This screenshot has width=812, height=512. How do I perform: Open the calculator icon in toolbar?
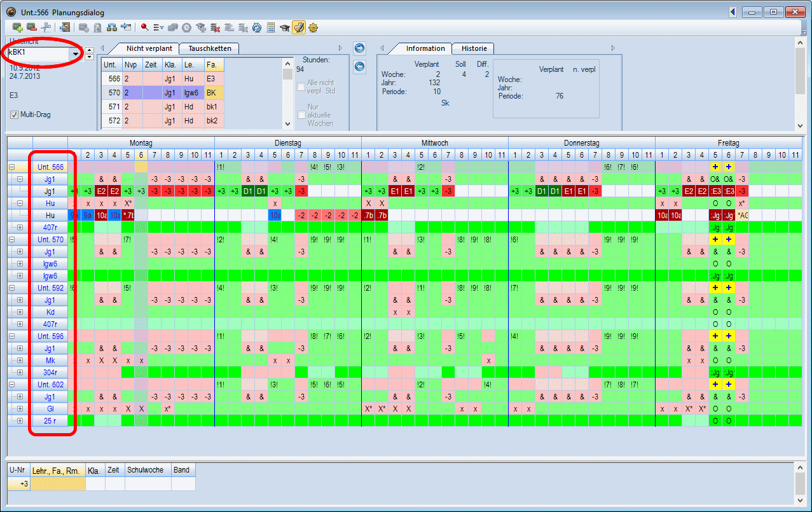tap(271, 27)
